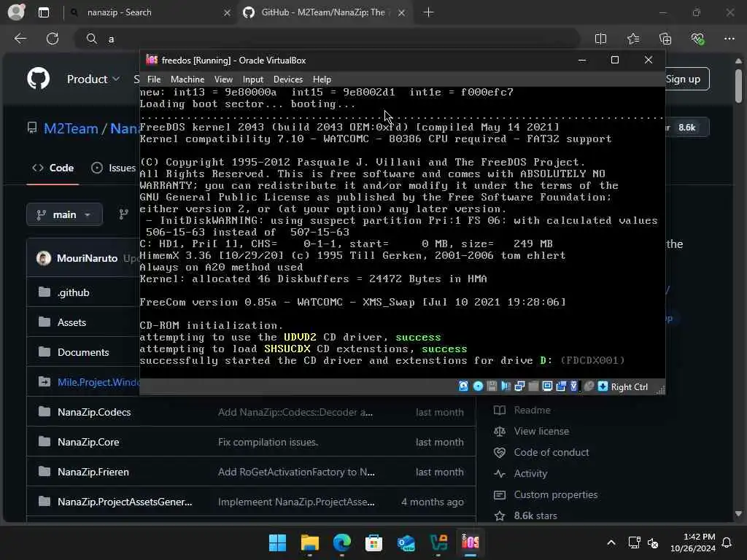Open commit 'Fix compilation issues.'
Image resolution: width=747 pixels, height=560 pixels.
tap(268, 443)
